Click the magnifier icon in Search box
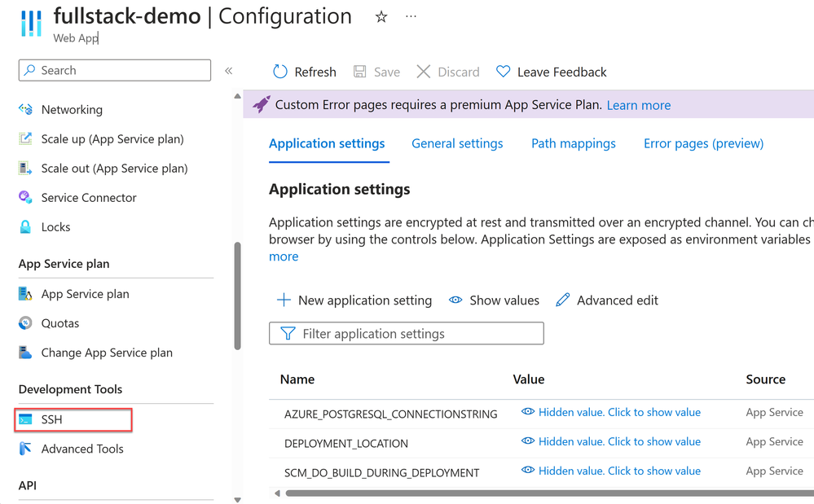Screen dimensions: 814x504 [x=30, y=70]
